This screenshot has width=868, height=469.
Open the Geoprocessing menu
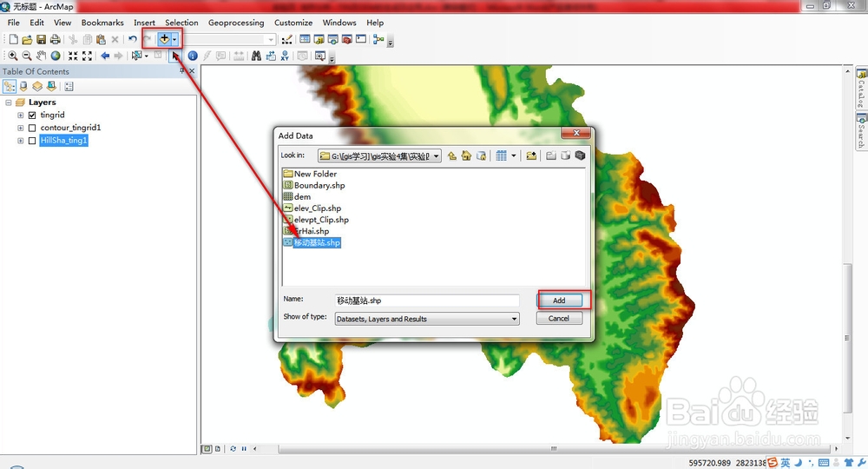click(236, 23)
